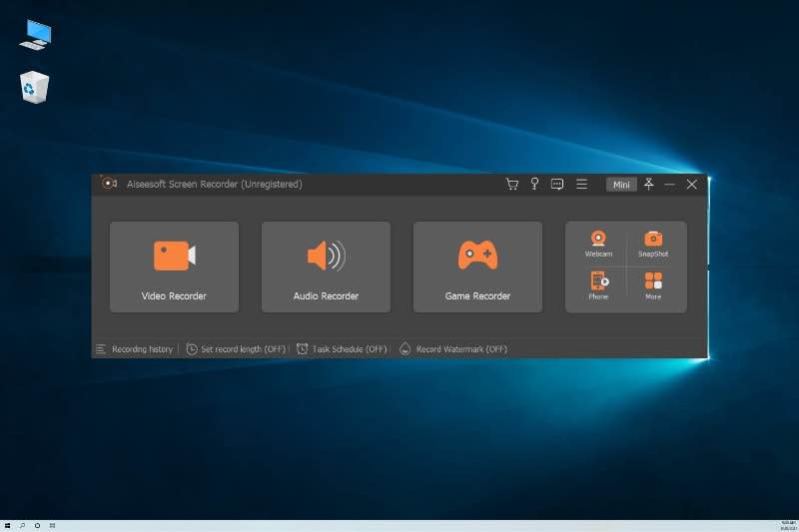Select the This PC desktop icon

(x=34, y=35)
